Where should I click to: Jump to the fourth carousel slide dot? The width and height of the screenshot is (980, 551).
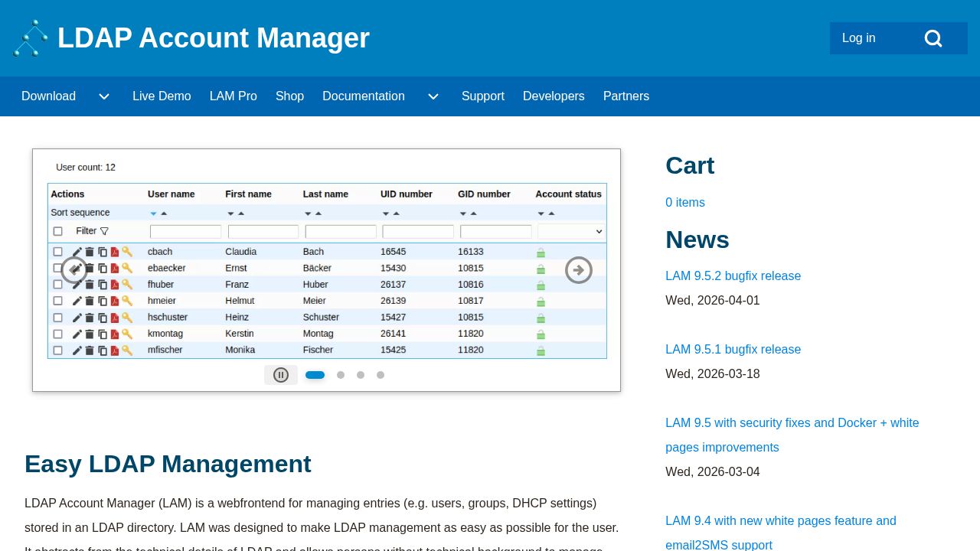click(381, 375)
